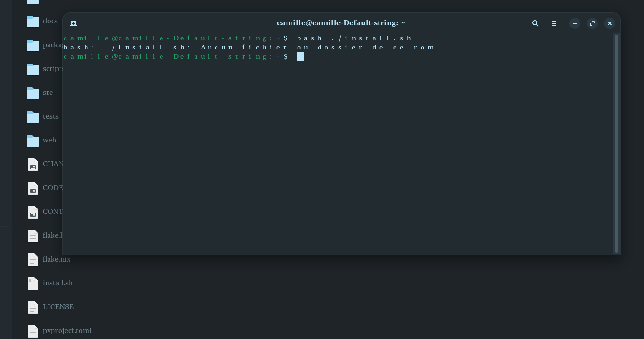Click the terminal vertical scrollbar

(x=617, y=143)
